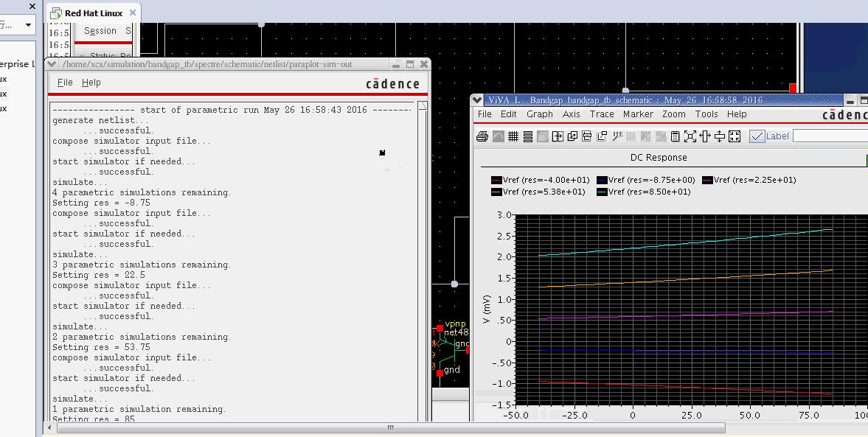Open File menu in paraplot-sim-out window
868x437 pixels.
[65, 83]
